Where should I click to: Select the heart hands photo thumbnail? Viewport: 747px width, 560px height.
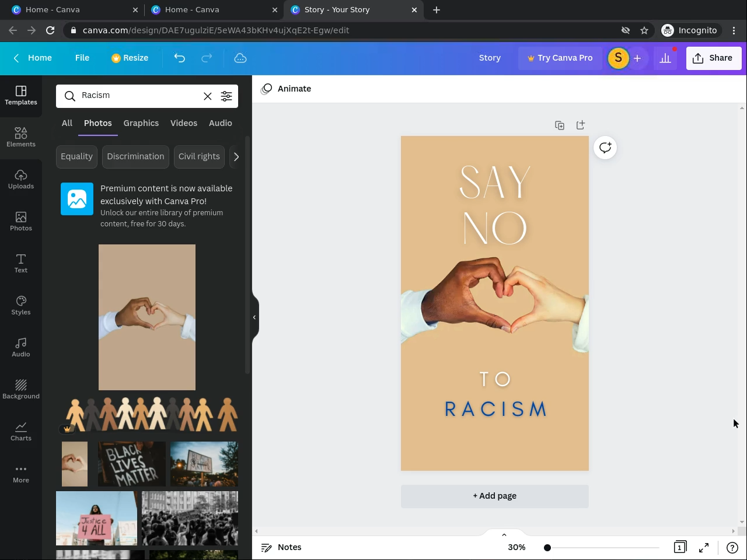147,317
